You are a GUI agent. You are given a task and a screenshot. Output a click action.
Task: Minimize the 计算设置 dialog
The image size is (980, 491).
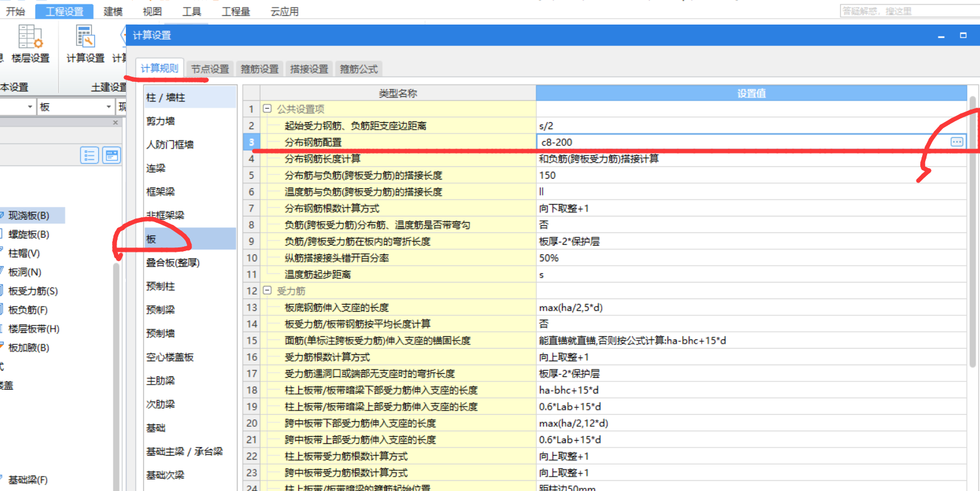point(941,36)
